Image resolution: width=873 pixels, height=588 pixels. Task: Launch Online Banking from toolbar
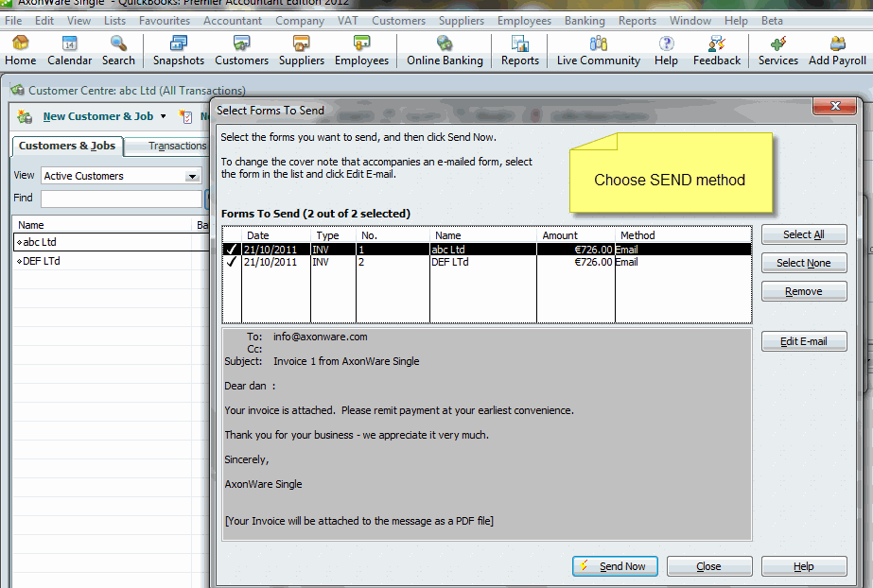[445, 43]
